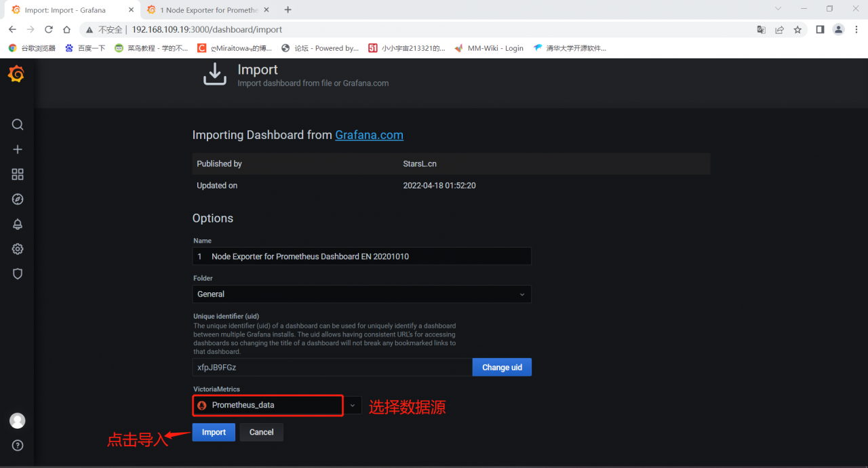Click the Change uid button

pyautogui.click(x=502, y=367)
